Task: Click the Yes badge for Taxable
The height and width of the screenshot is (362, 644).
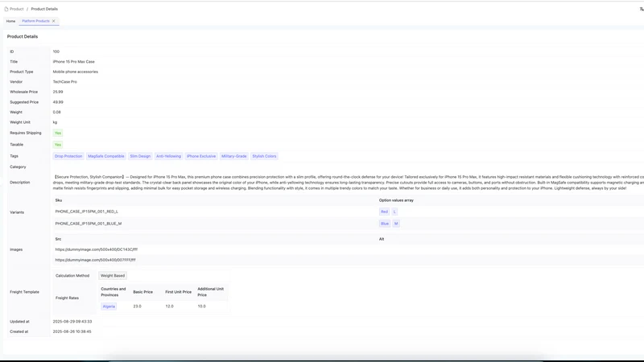Action: point(58,145)
